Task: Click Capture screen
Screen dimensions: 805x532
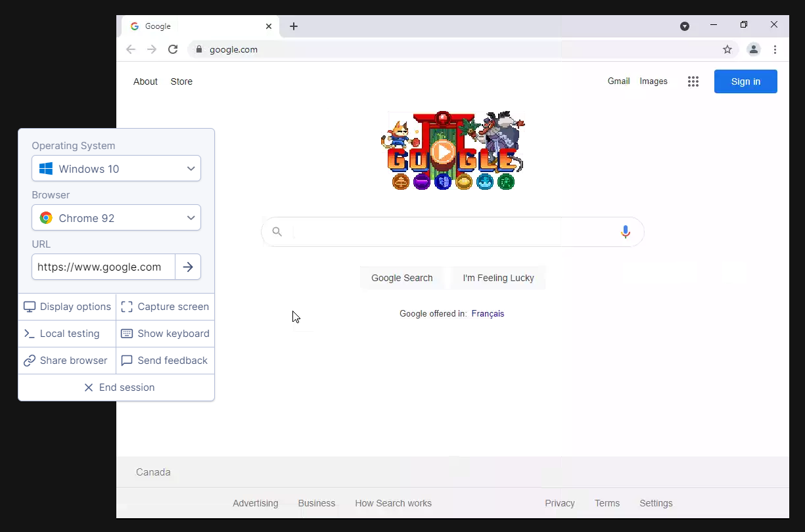Action: pyautogui.click(x=165, y=307)
